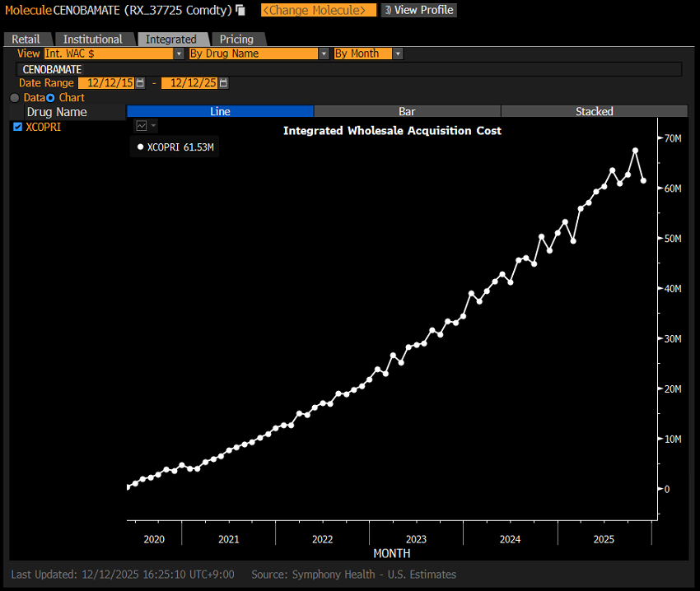The height and width of the screenshot is (591, 700).
Task: Click the Drug Name column header
Action: [57, 112]
